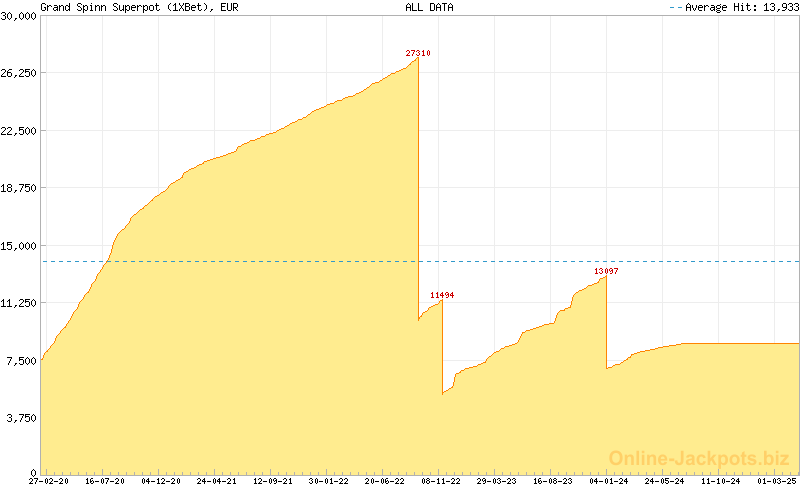Select the 12-09-21 date on the x-axis
Image resolution: width=800 pixels, height=490 pixels.
pos(273,481)
